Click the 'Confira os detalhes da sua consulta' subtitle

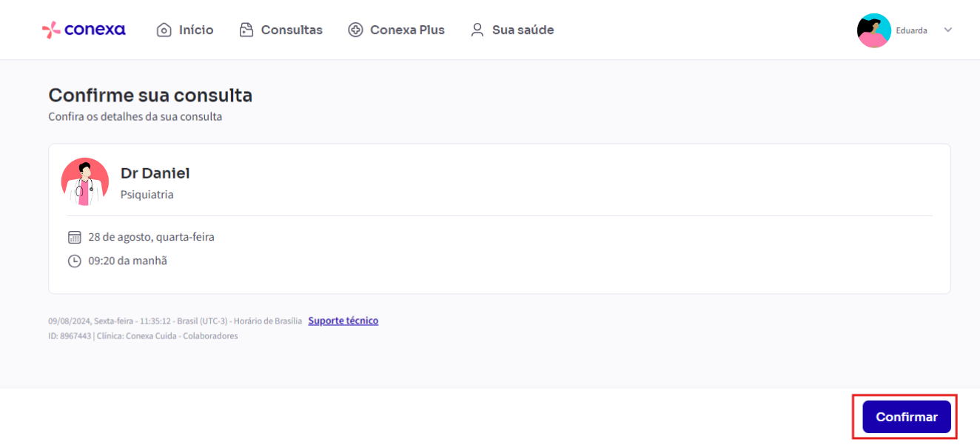(x=135, y=117)
